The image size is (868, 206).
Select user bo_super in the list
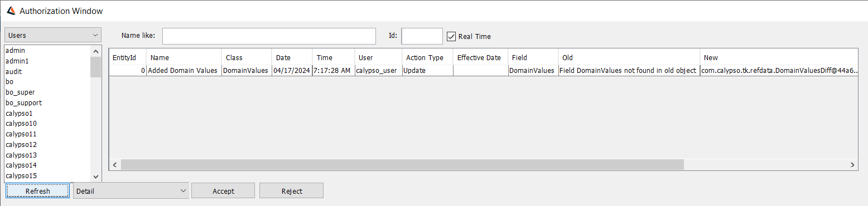pos(47,92)
